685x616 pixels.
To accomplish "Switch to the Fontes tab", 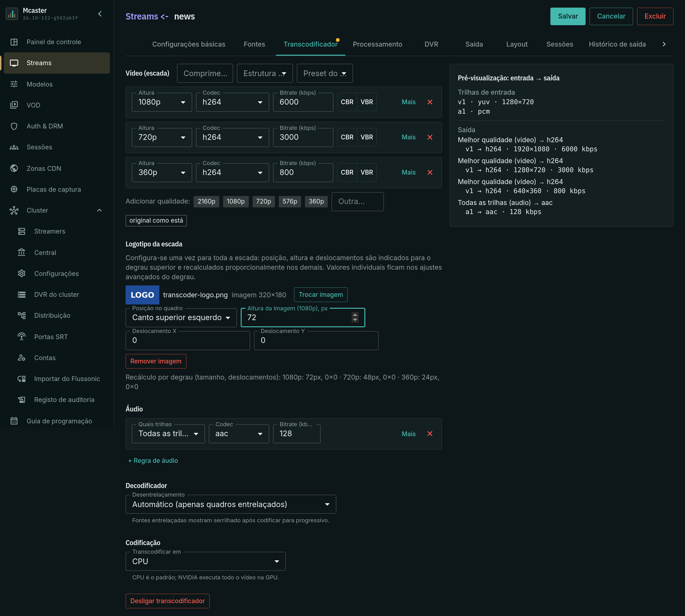I will tap(254, 44).
